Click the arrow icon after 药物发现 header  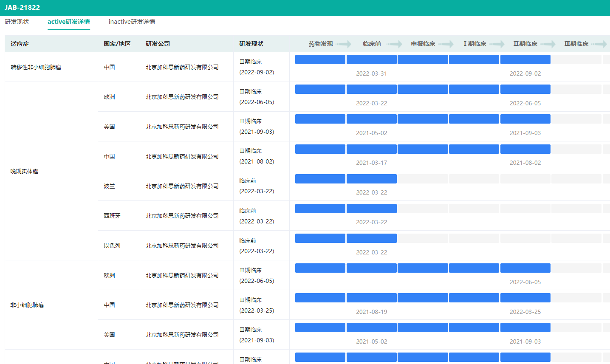(343, 44)
